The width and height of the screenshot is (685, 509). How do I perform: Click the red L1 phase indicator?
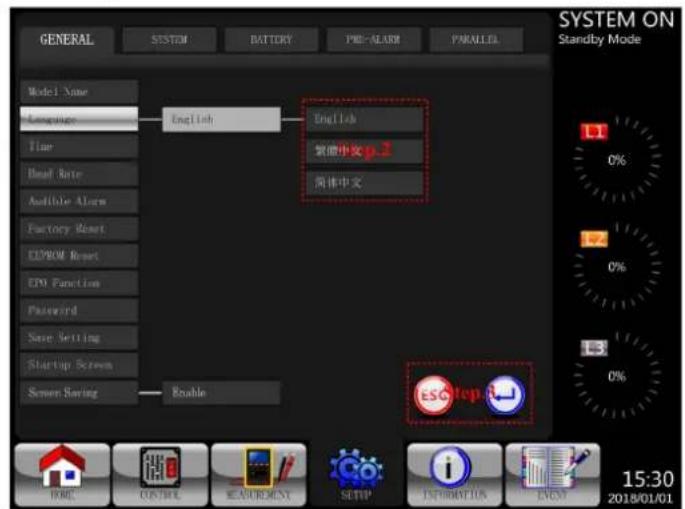pos(594,132)
